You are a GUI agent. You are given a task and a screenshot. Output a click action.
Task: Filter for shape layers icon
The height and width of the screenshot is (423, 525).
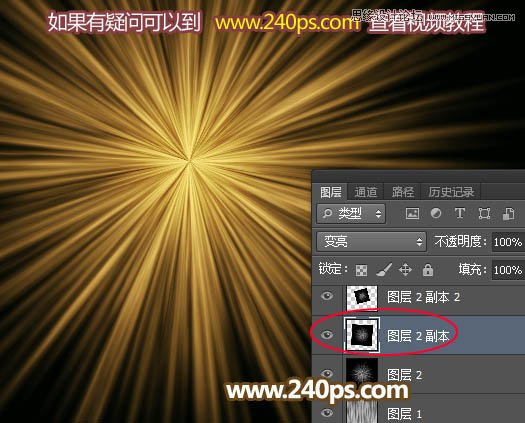tap(484, 213)
